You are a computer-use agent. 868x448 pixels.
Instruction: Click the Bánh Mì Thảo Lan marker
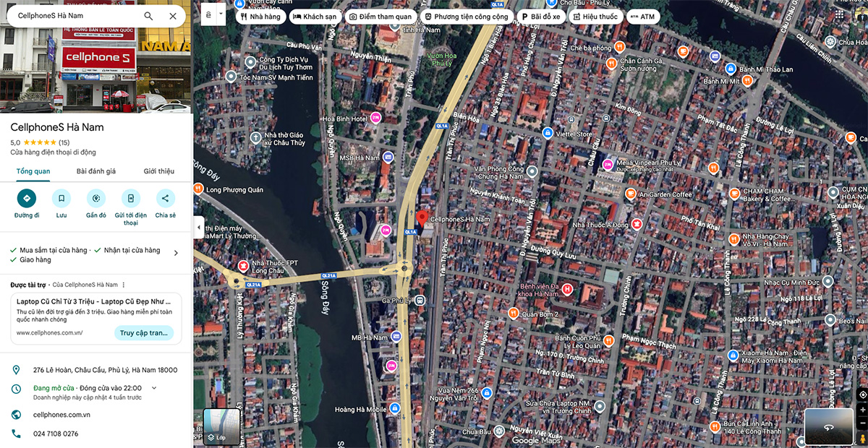click(731, 69)
